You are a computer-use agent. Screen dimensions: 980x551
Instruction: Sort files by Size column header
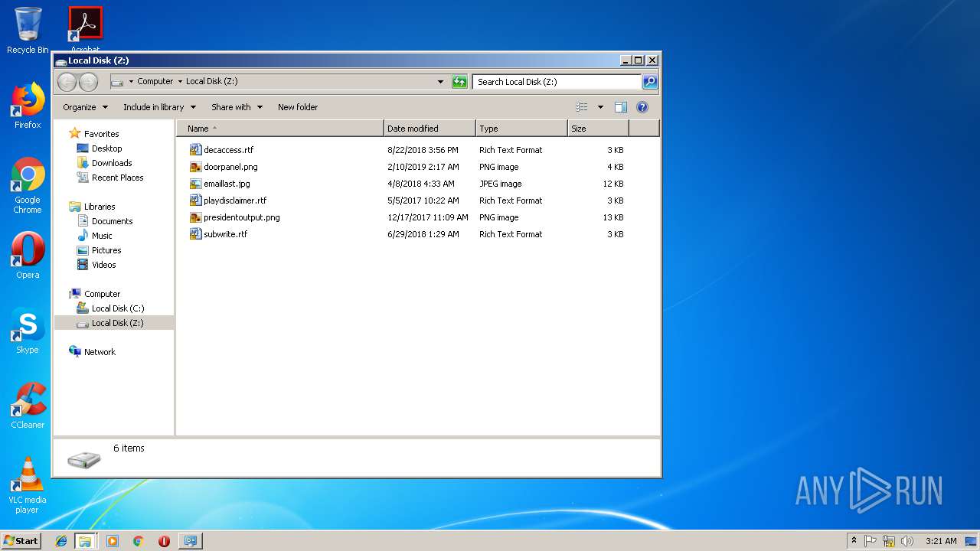coord(598,129)
